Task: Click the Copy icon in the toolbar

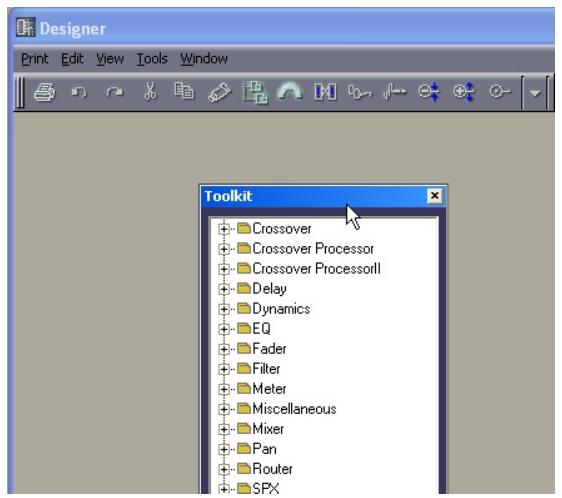Action: [x=184, y=91]
